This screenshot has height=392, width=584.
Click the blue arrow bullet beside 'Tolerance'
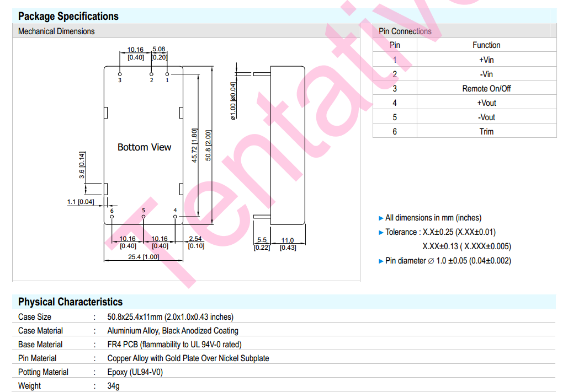click(381, 232)
